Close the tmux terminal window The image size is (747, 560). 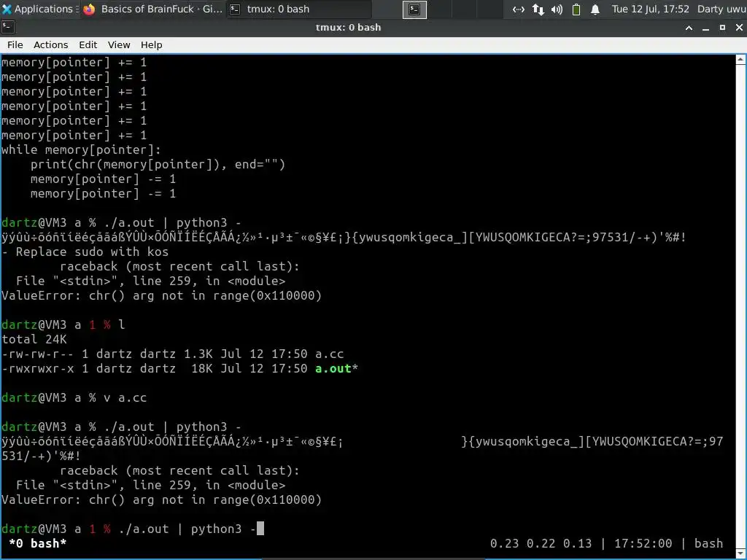point(739,28)
